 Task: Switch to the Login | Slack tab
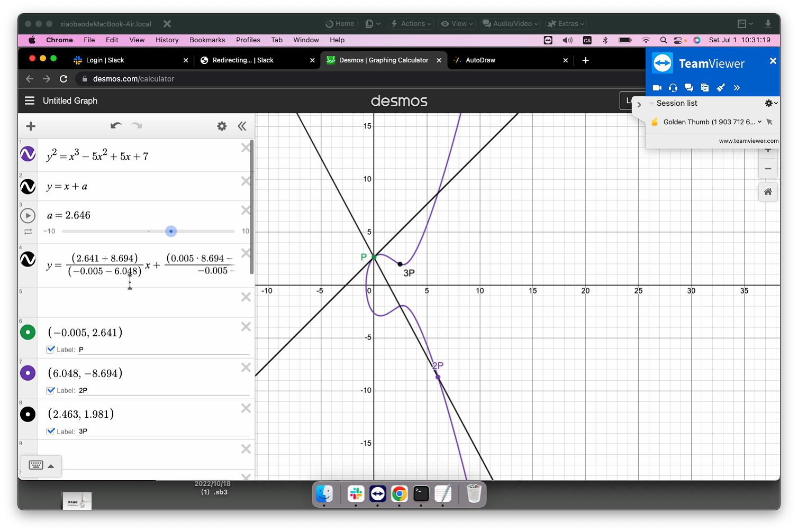130,60
